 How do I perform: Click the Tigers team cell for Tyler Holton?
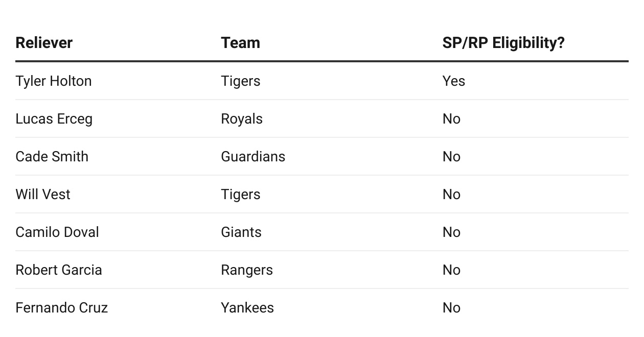coord(240,81)
